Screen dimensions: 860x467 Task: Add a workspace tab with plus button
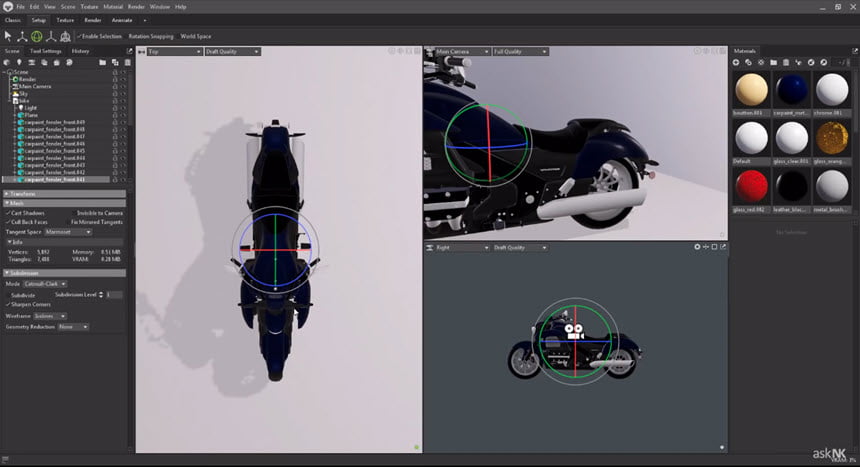[x=145, y=20]
